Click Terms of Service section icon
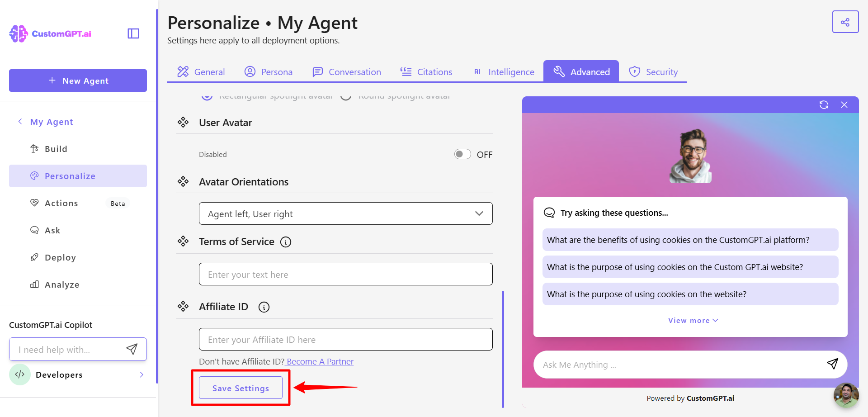Screen dimensions: 868x417 [183, 241]
